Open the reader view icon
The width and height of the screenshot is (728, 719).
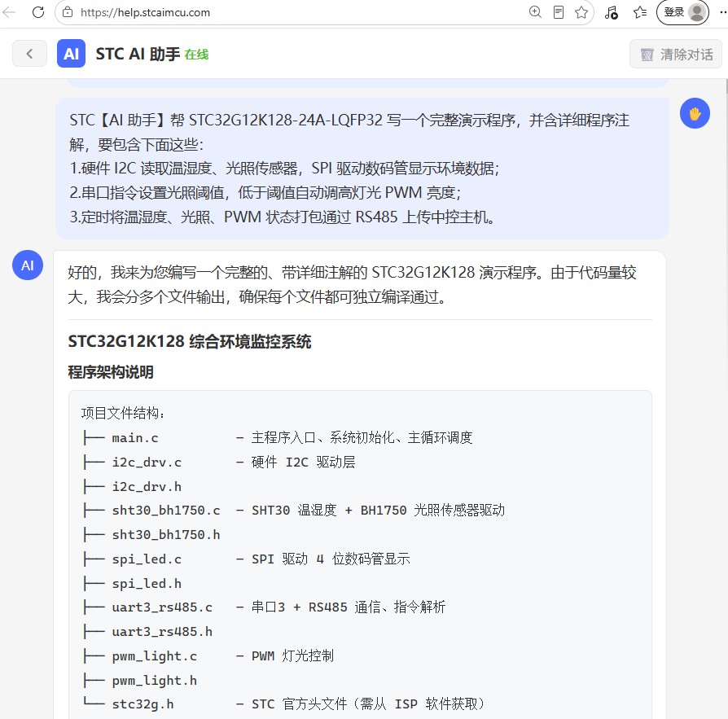click(559, 12)
